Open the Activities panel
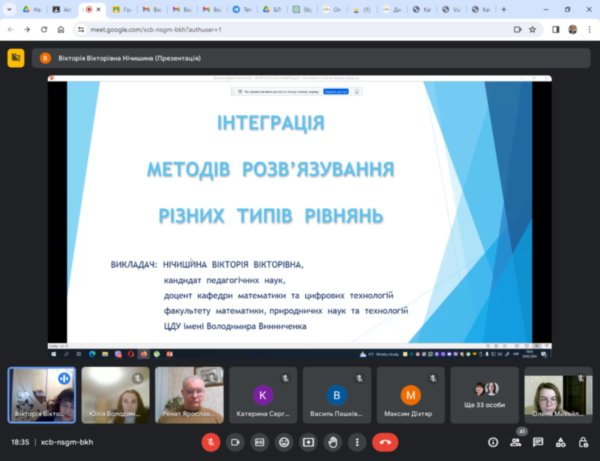The image size is (600, 461). (560, 441)
